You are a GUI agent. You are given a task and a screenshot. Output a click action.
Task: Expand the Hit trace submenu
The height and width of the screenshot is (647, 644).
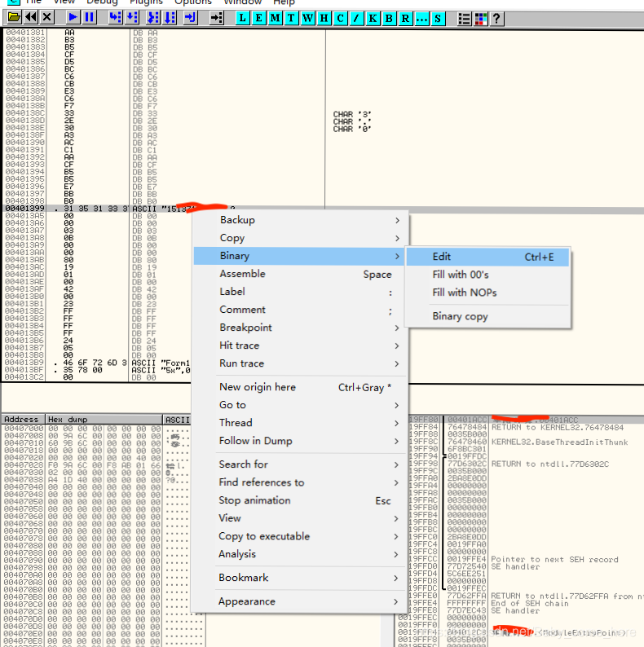pyautogui.click(x=301, y=346)
